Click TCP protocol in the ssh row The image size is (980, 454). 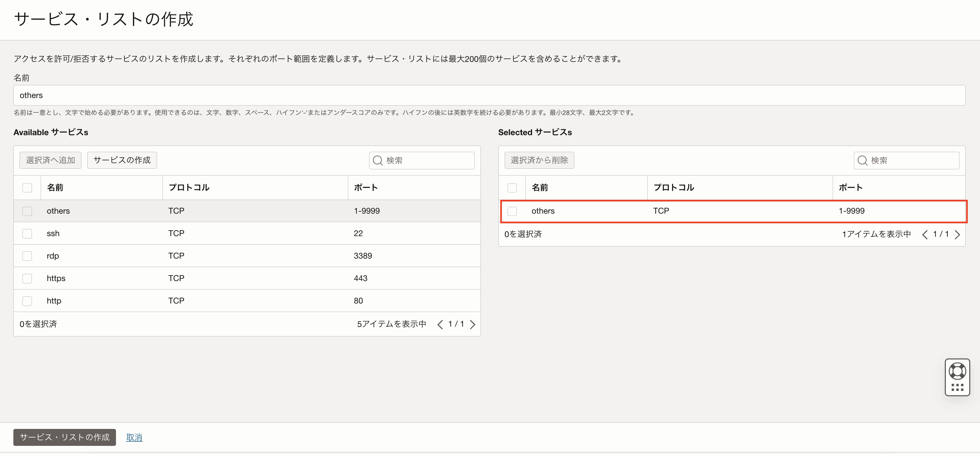tap(177, 234)
